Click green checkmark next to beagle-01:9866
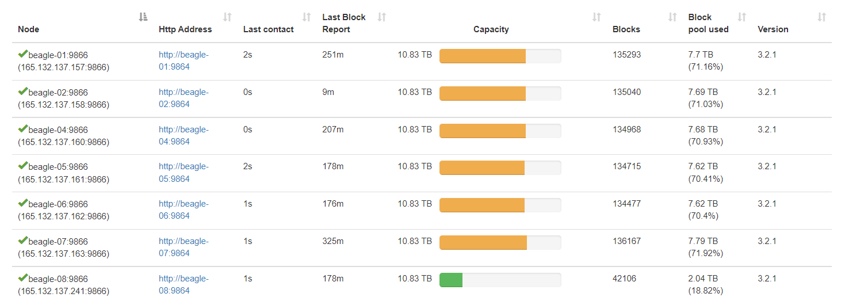868x301 pixels. click(23, 54)
